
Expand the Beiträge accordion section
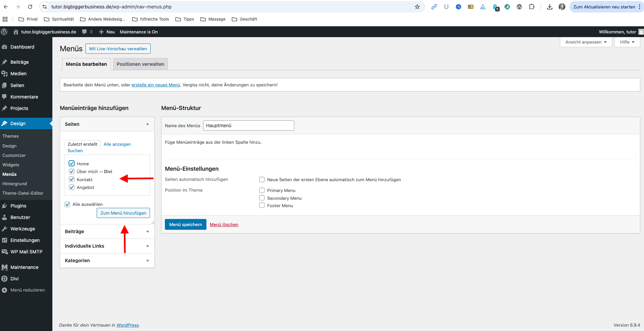coord(107,231)
